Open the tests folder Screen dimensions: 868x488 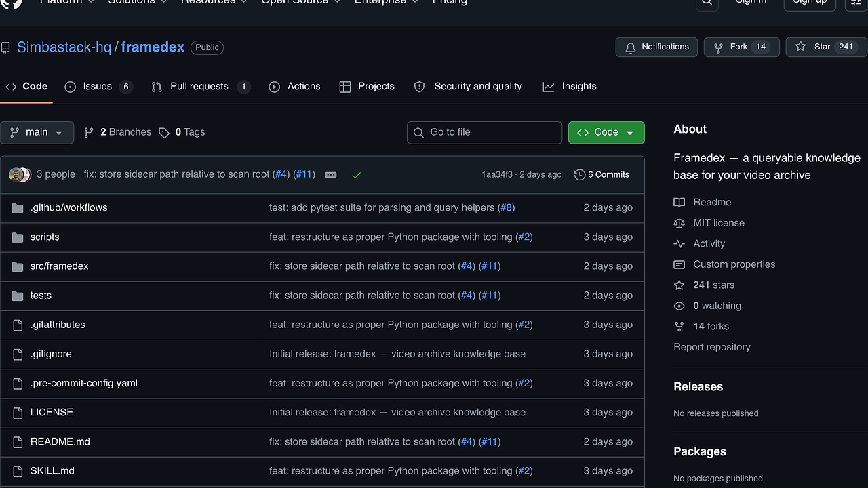[x=41, y=296]
